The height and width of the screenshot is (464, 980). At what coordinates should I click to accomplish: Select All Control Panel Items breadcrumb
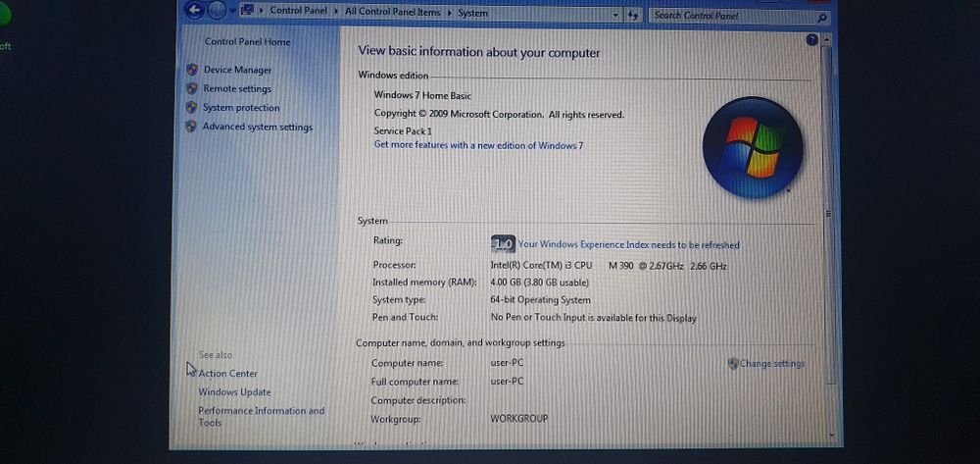393,12
